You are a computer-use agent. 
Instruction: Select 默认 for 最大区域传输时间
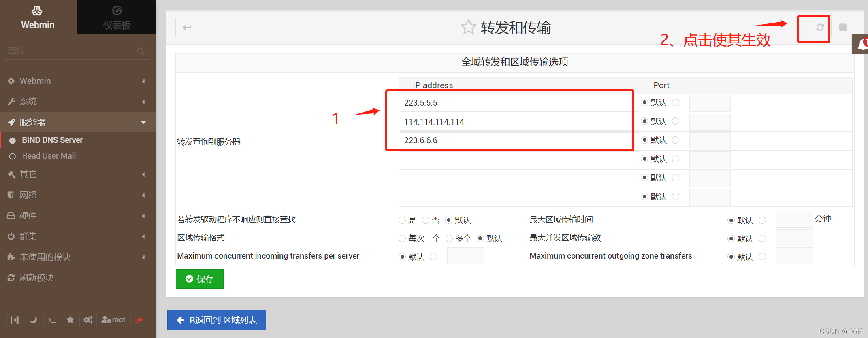pyautogui.click(x=731, y=220)
